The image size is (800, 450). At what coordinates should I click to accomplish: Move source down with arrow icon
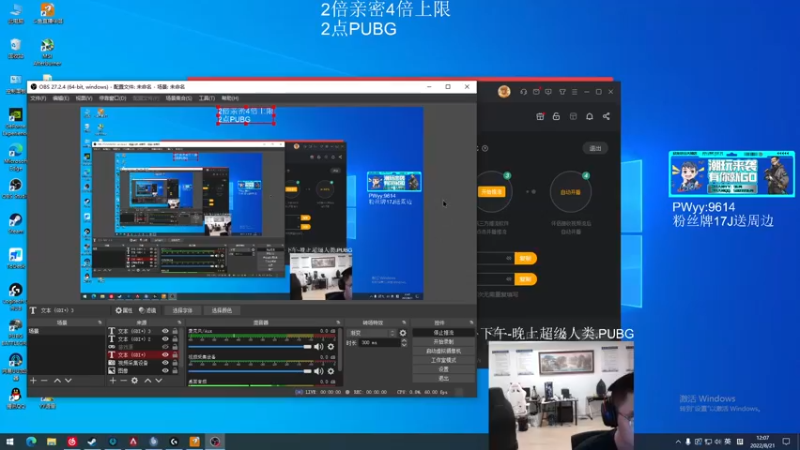click(x=159, y=381)
